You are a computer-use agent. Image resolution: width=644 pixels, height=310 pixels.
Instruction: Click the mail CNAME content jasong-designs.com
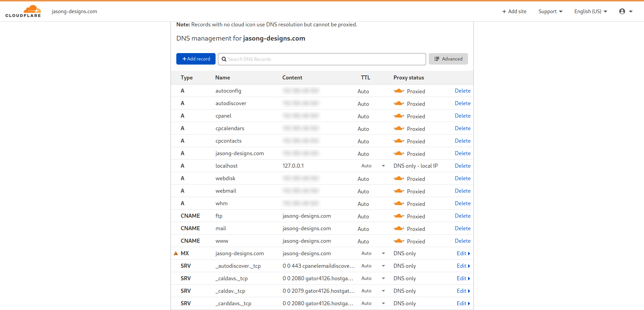pyautogui.click(x=307, y=228)
